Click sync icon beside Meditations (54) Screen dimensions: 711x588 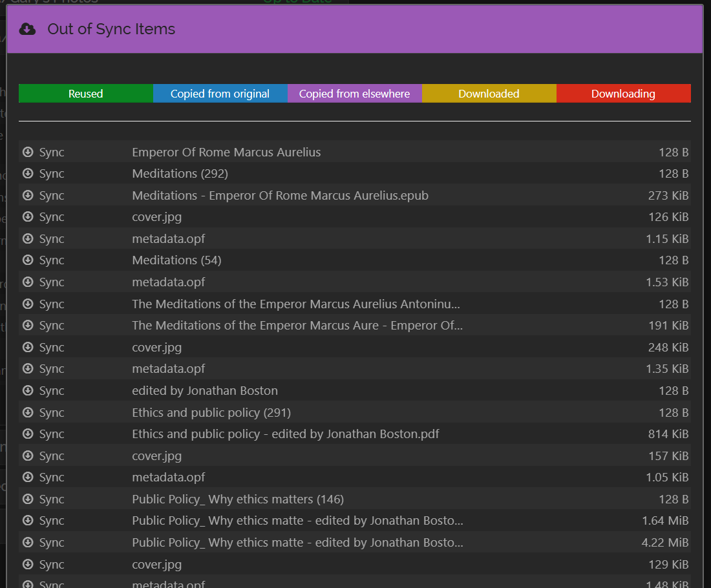(x=28, y=260)
